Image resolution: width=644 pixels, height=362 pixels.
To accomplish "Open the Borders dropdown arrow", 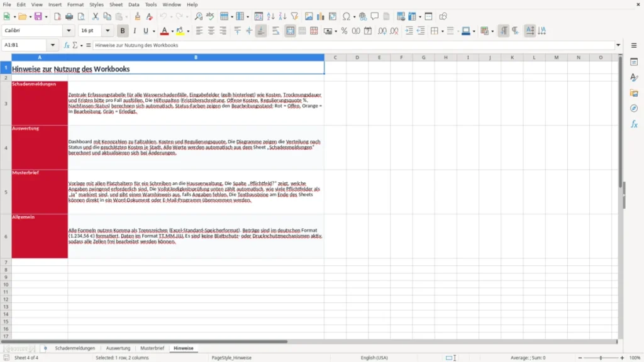I will tap(442, 31).
